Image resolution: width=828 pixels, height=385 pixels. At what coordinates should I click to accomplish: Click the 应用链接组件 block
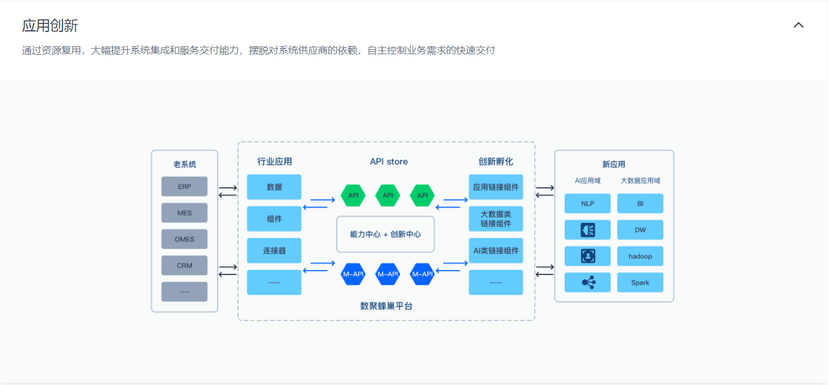pos(496,187)
